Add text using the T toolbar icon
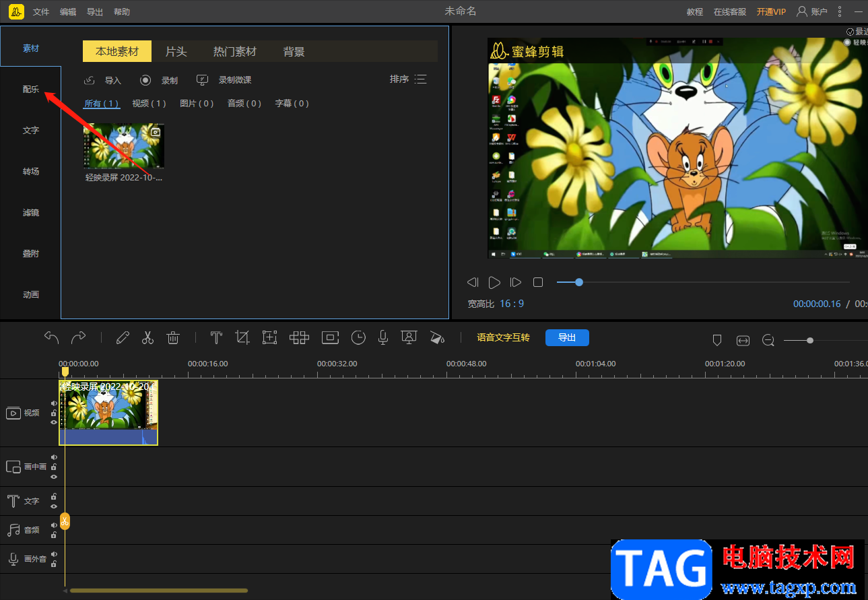The width and height of the screenshot is (868, 600). [x=216, y=338]
